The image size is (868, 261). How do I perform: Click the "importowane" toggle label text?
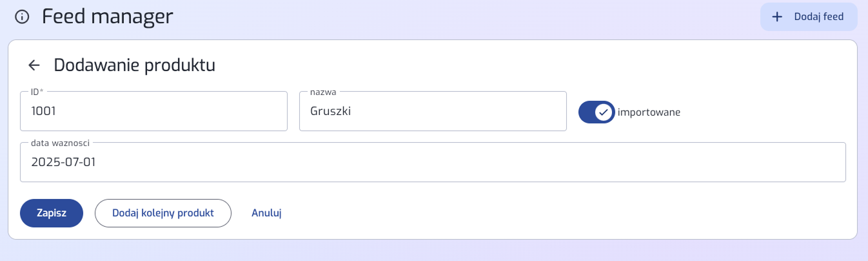coord(649,112)
